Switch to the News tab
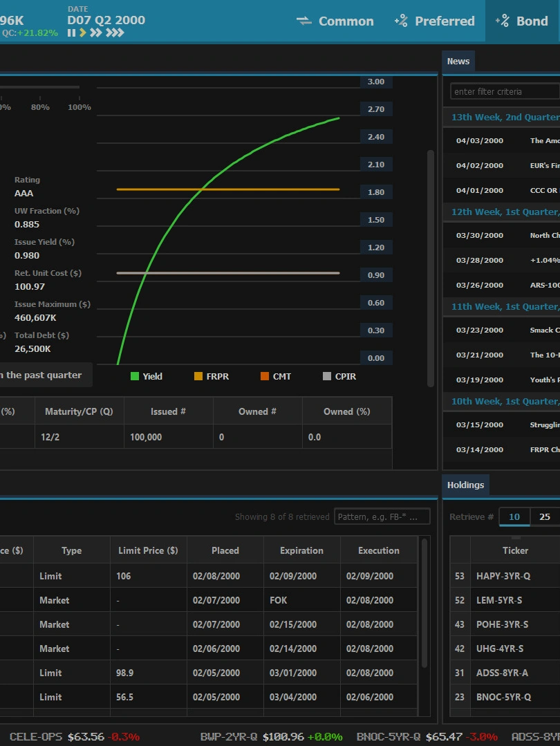The width and height of the screenshot is (560, 746). [x=458, y=62]
